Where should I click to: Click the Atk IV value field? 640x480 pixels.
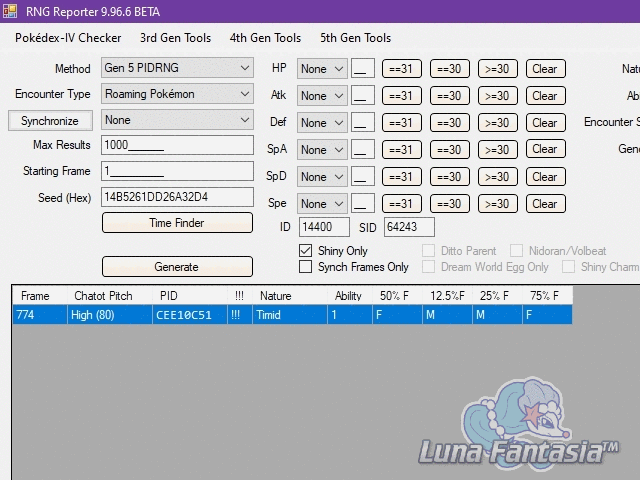click(363, 96)
